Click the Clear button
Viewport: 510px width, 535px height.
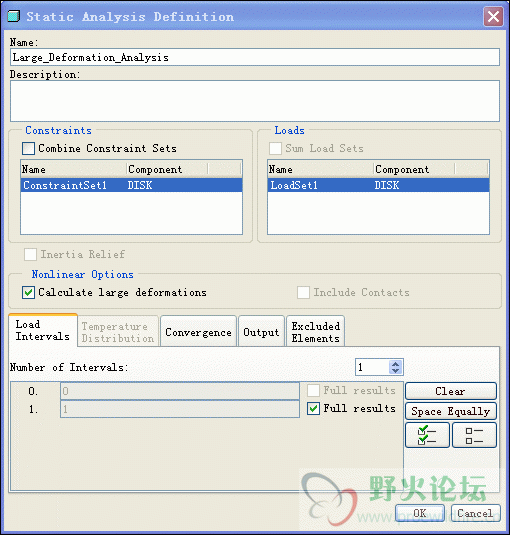[451, 391]
